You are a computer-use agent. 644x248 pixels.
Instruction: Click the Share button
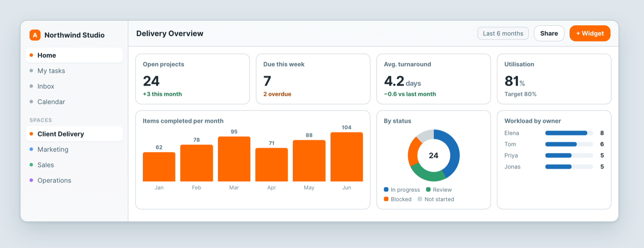[x=549, y=33]
